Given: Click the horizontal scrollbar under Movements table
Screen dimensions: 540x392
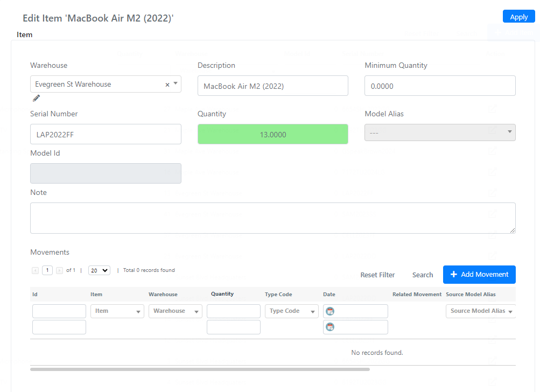Looking at the screenshot, I should 200,369.
